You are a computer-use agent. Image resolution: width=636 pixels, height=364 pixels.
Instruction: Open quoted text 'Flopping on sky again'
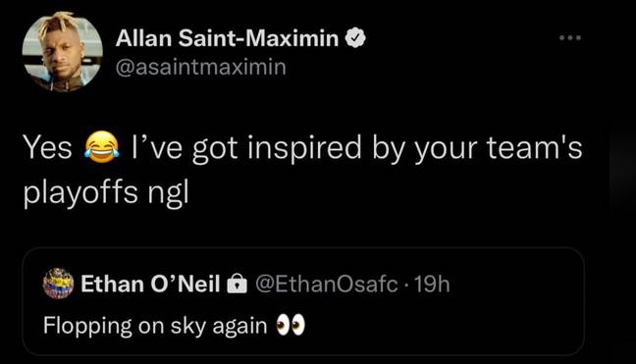point(155,326)
